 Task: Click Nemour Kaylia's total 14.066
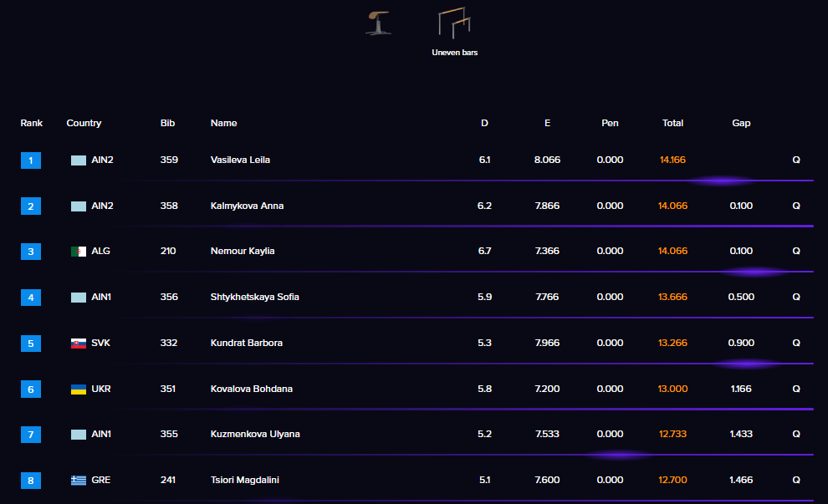pyautogui.click(x=672, y=252)
